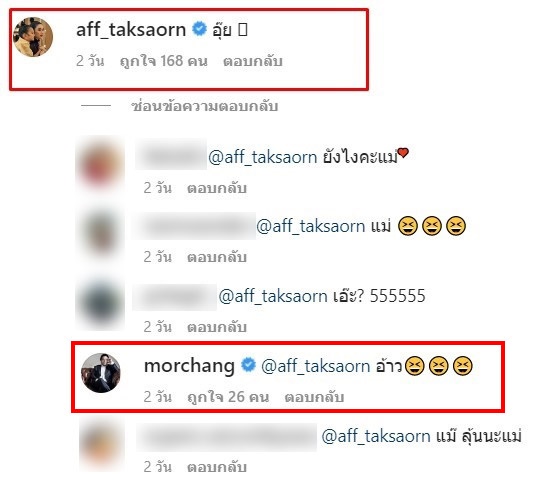Open morchang profile picture
This screenshot has height=487, width=556.
tap(101, 373)
